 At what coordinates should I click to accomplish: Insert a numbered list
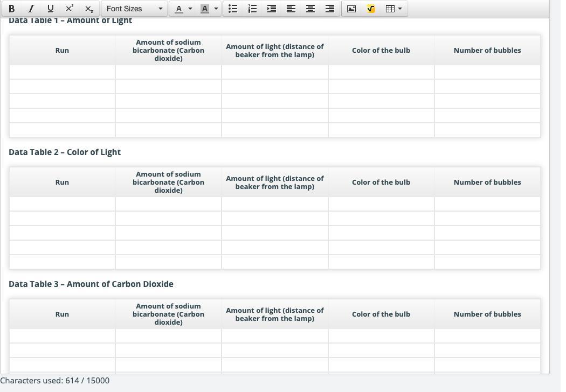pos(253,9)
